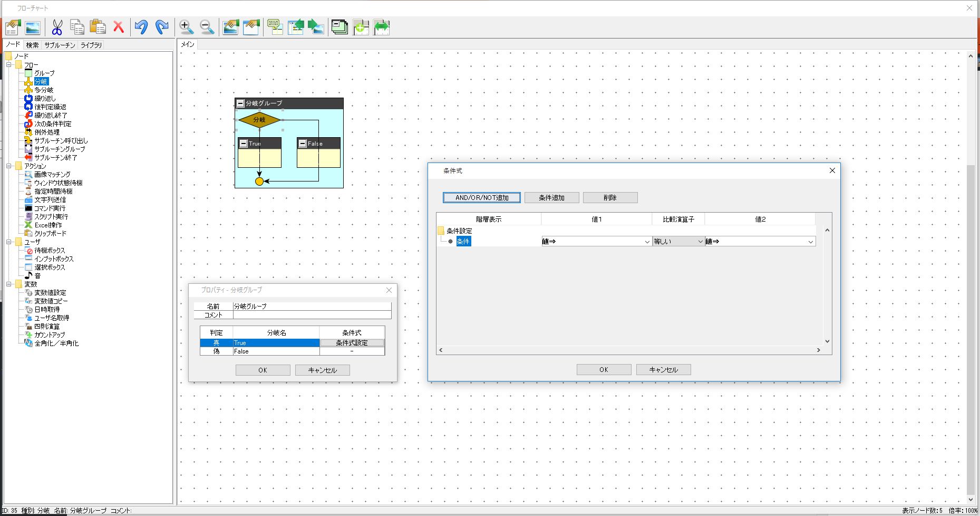Select the 多分岐 multi-branch node
This screenshot has height=516, width=980.
coord(44,90)
